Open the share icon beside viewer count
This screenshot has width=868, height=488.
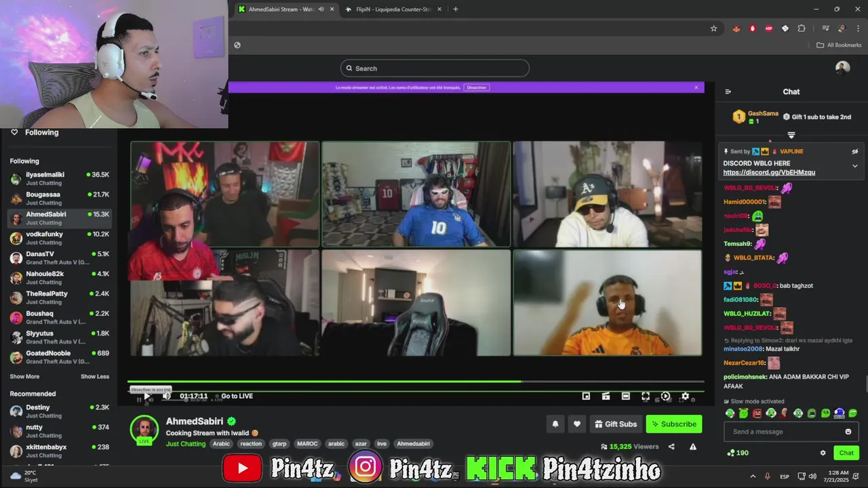pos(671,447)
